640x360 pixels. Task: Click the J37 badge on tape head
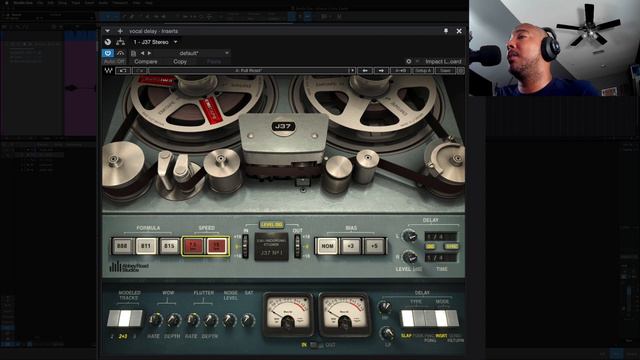coord(283,126)
